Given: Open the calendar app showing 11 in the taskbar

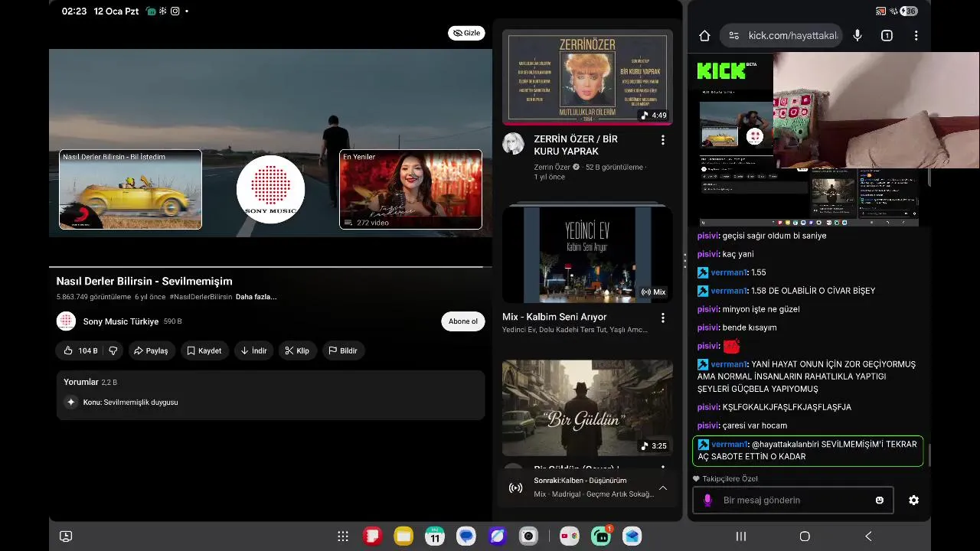Looking at the screenshot, I should [435, 536].
